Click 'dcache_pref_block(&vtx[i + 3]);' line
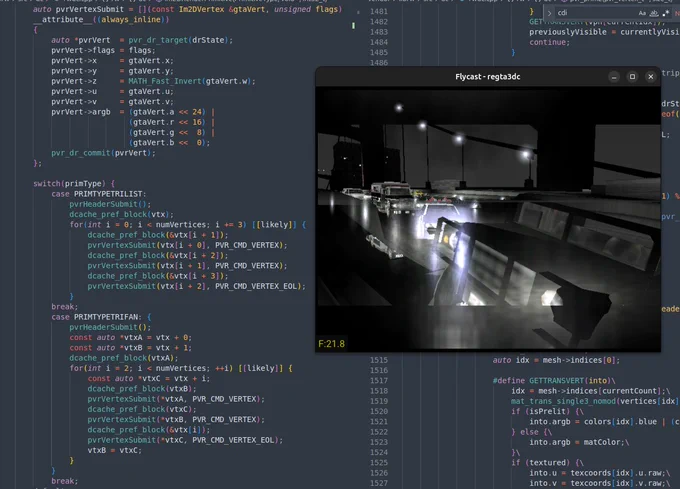The image size is (680, 489). [x=158, y=276]
